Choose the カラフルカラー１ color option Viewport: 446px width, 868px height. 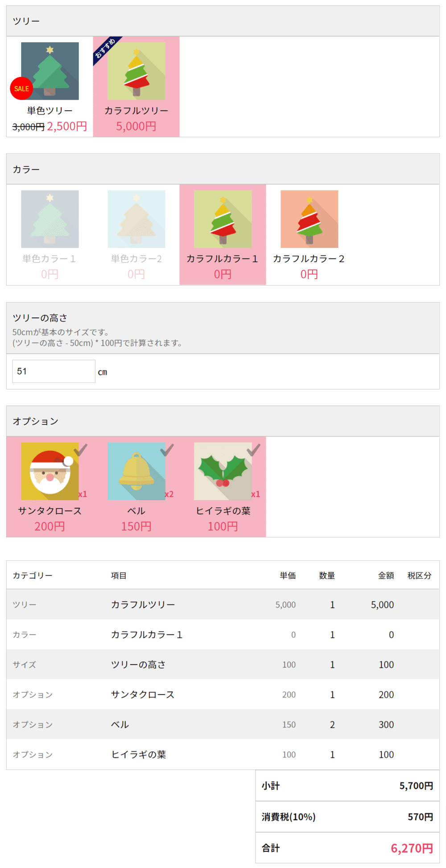coord(223,234)
